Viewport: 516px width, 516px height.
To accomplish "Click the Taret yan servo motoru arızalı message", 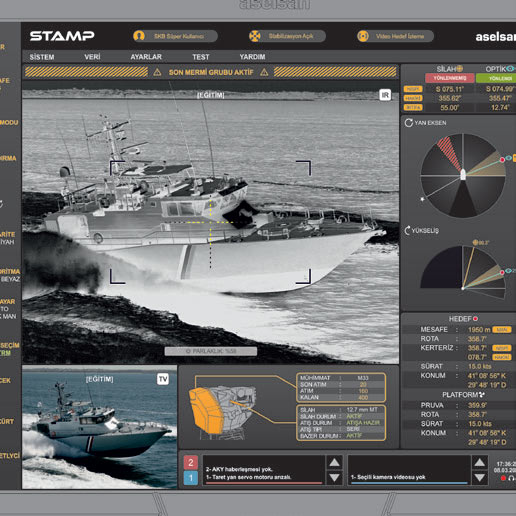I will [x=248, y=477].
